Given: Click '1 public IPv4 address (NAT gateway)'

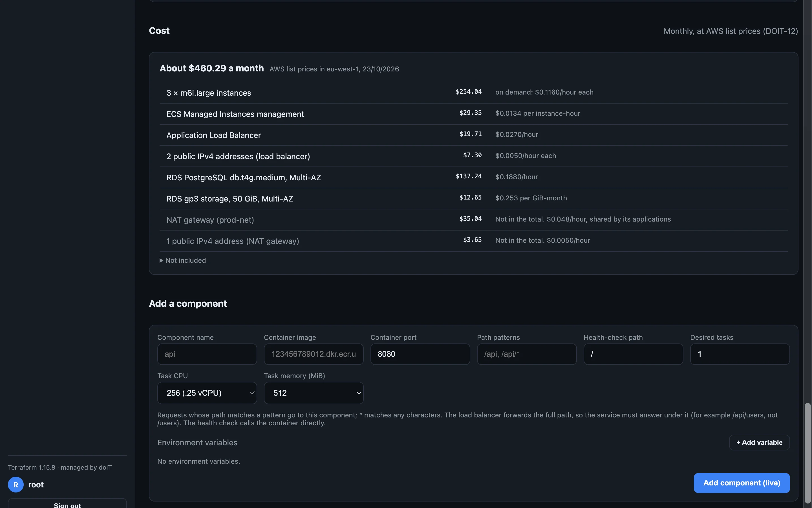Looking at the screenshot, I should pyautogui.click(x=233, y=241).
